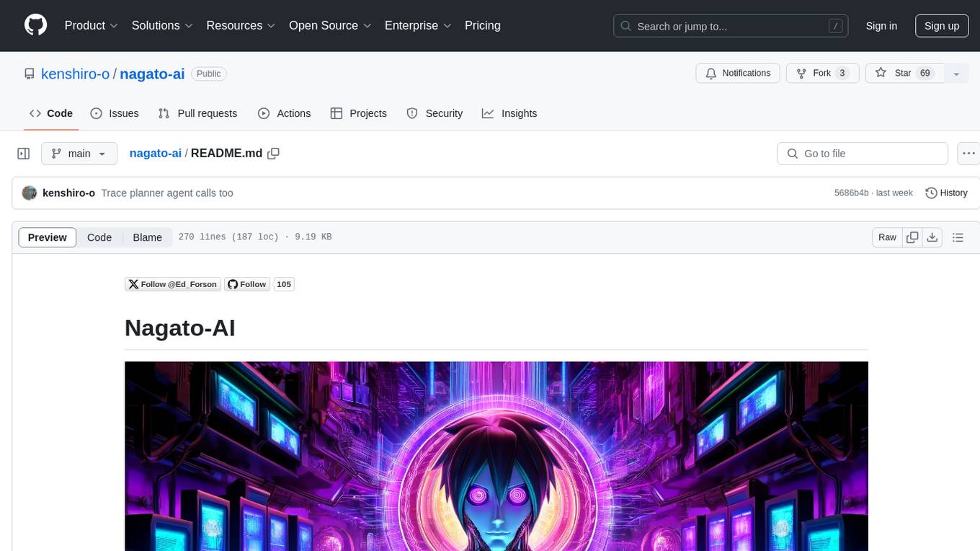The image size is (980, 551).
Task: Expand the Enterprise menu
Action: [x=418, y=25]
